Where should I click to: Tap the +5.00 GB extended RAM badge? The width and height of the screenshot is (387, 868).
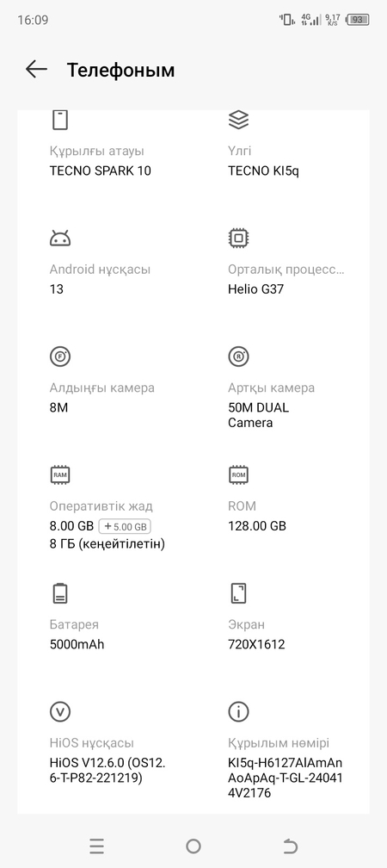pos(125,526)
